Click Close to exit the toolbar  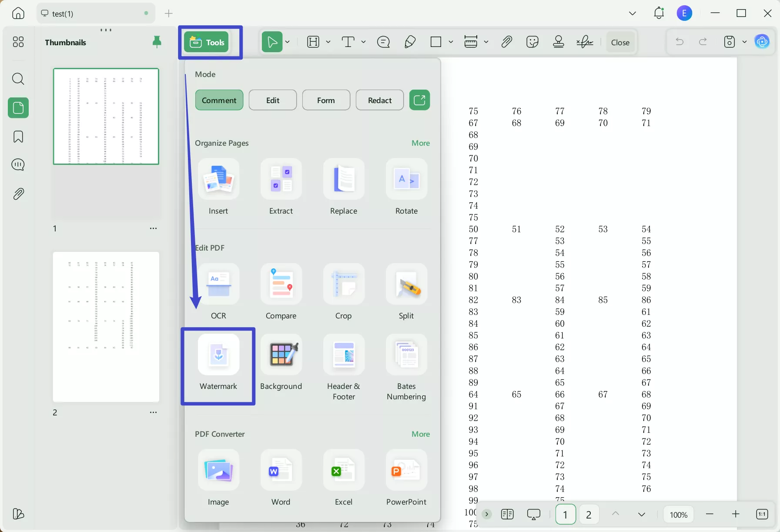(x=619, y=42)
